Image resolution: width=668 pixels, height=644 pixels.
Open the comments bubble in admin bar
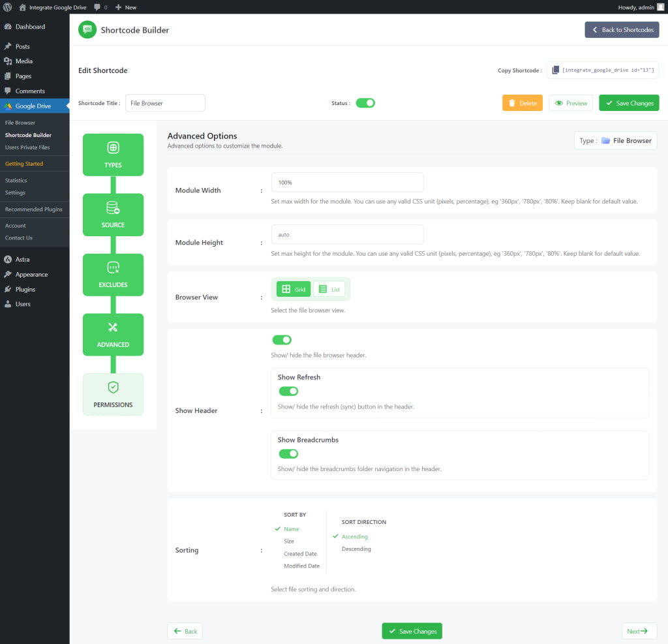[97, 7]
